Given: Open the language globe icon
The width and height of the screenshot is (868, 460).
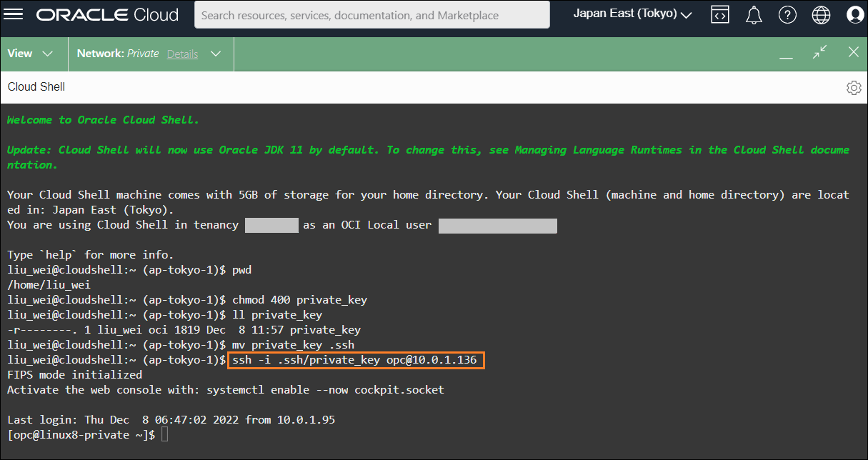Looking at the screenshot, I should (821, 14).
